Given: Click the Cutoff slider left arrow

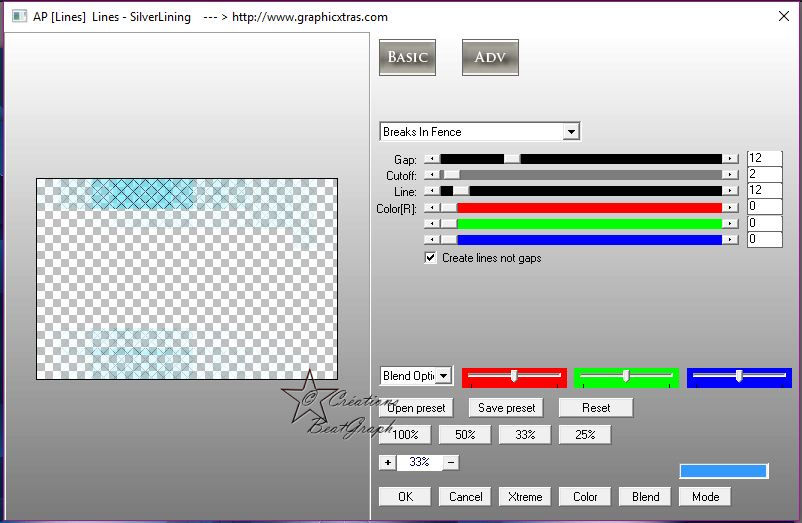Looking at the screenshot, I should point(432,175).
